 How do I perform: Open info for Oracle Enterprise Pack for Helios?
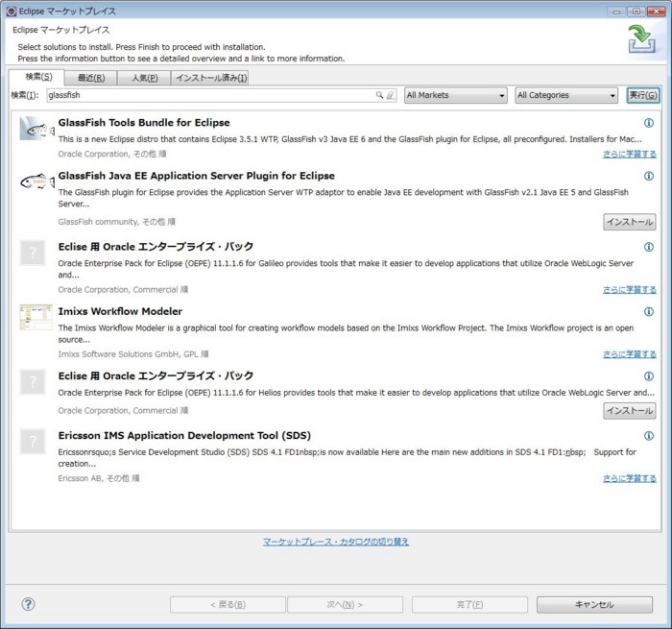click(648, 376)
